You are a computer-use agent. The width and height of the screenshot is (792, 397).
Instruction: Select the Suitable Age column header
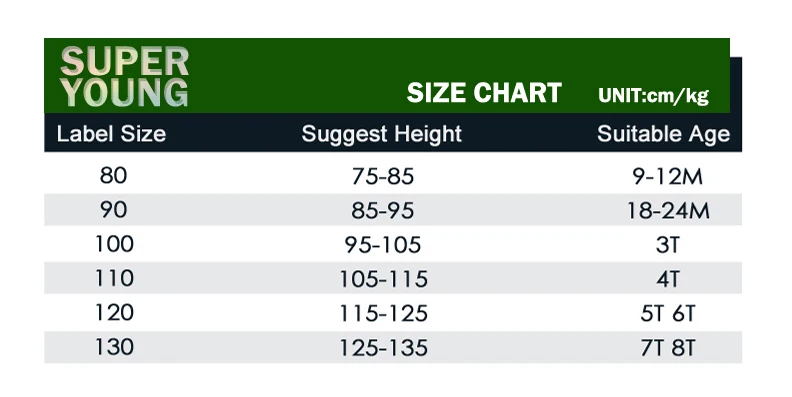point(663,134)
